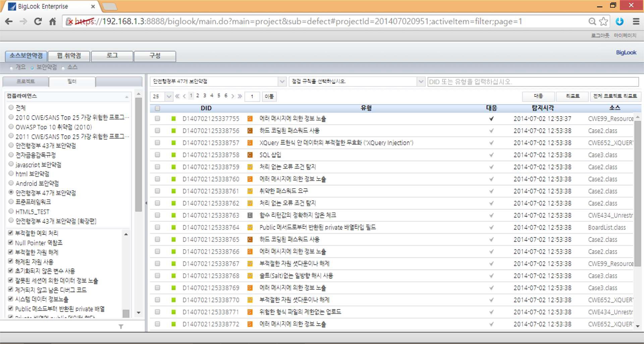
Task: Open the Chrome menu hamburger icon
Action: pos(636,21)
